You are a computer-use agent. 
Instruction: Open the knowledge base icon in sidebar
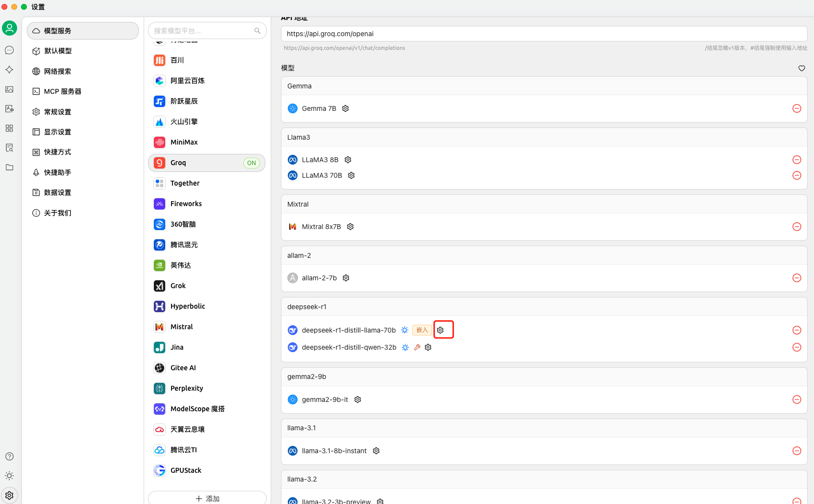(9, 147)
